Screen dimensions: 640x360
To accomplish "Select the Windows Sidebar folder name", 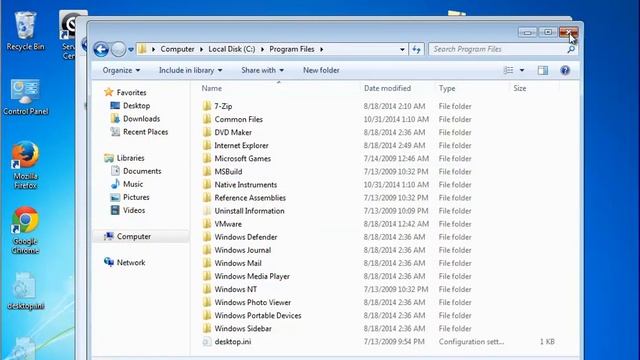I will [243, 329].
